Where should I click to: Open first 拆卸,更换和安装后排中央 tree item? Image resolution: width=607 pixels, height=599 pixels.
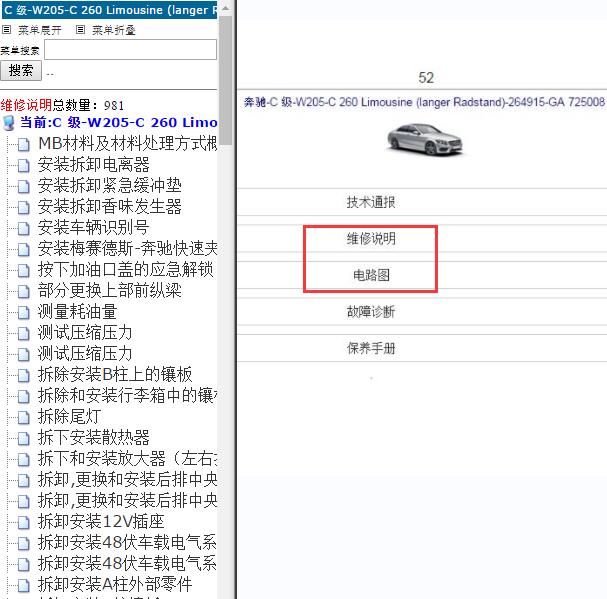click(x=128, y=479)
